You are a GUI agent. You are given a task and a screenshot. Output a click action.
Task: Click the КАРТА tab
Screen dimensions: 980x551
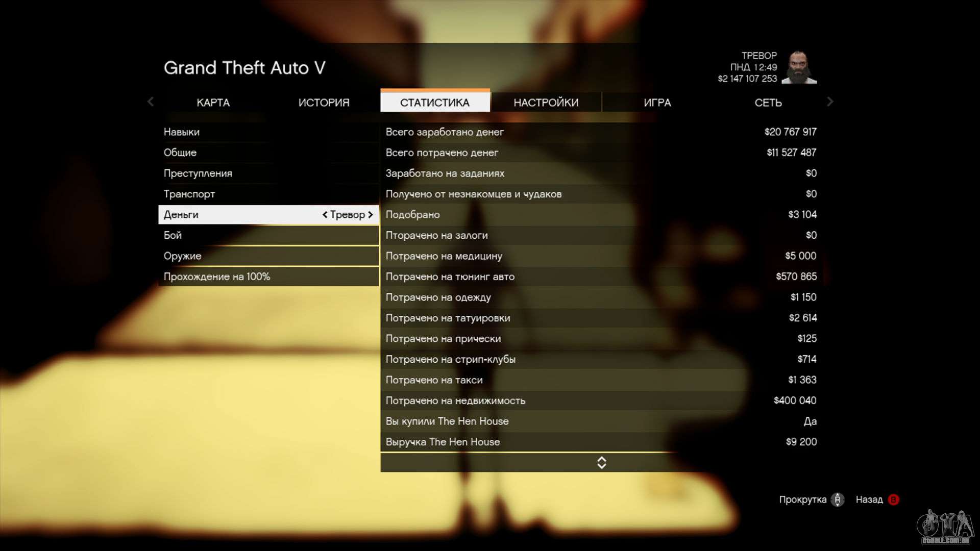tap(213, 102)
